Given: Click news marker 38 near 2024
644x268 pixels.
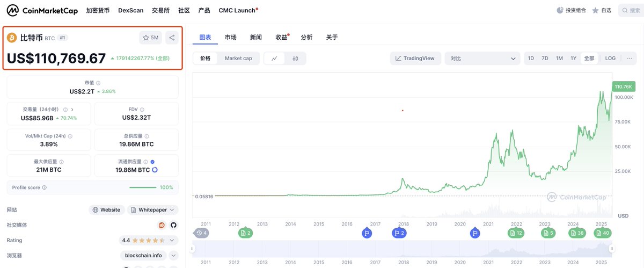Looking at the screenshot, I should [x=577, y=233].
